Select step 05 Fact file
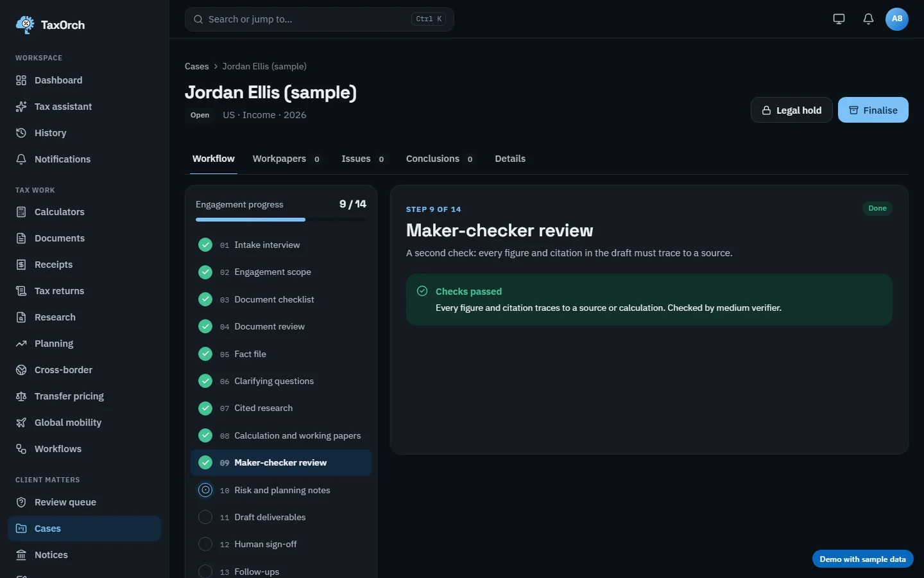 coord(281,354)
